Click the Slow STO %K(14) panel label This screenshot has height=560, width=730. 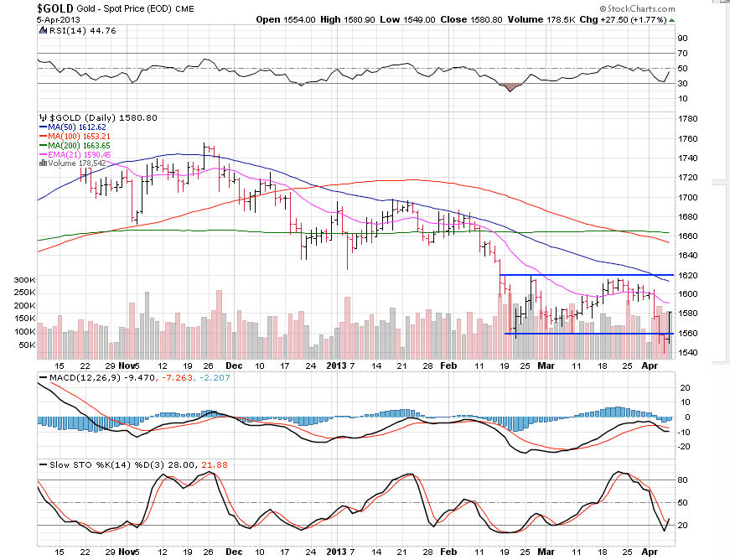pyautogui.click(x=91, y=464)
